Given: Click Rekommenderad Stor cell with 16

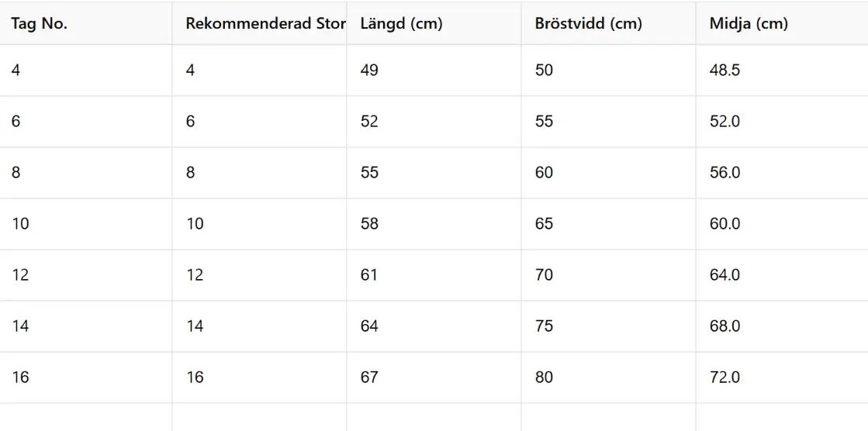Looking at the screenshot, I should pyautogui.click(x=195, y=377).
